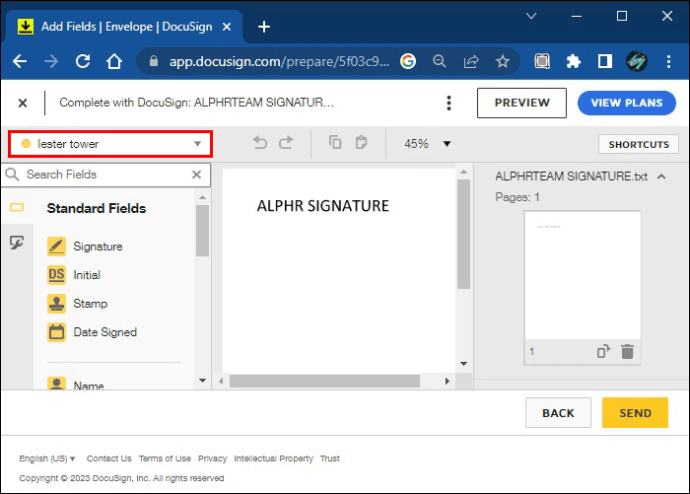Open the Chrome profile avatar

pyautogui.click(x=636, y=61)
